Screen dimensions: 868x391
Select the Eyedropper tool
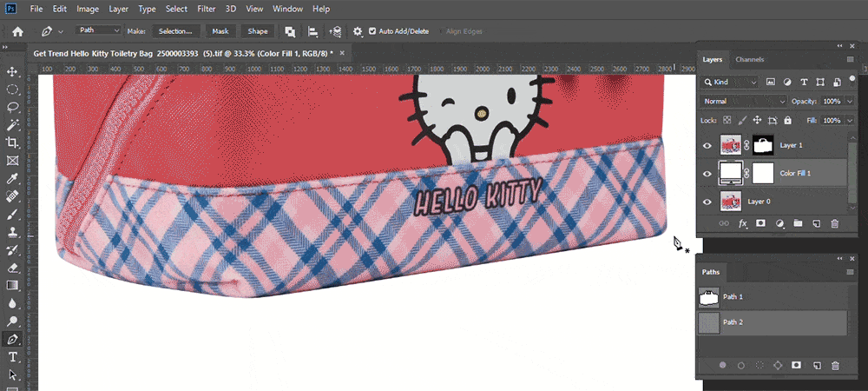coord(12,178)
